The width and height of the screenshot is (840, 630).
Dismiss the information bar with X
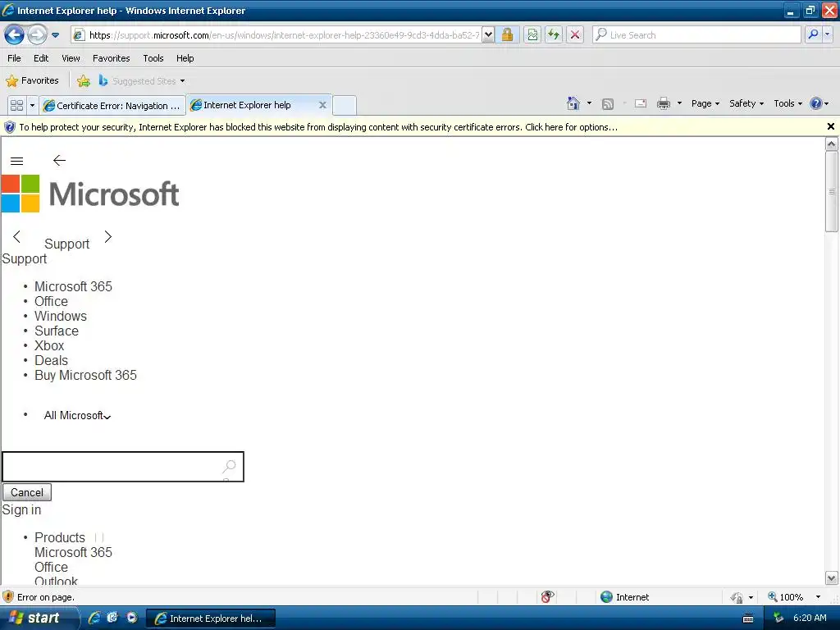(x=830, y=126)
